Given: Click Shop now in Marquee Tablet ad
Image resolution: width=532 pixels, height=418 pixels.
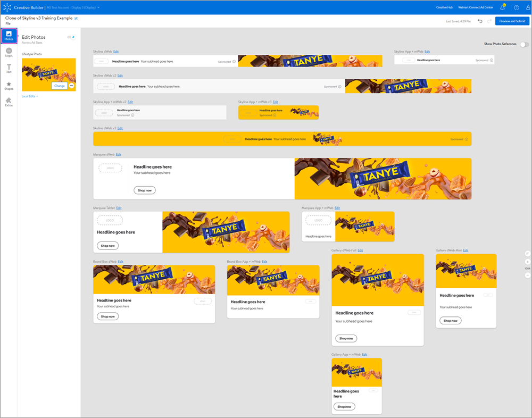Looking at the screenshot, I should point(108,246).
